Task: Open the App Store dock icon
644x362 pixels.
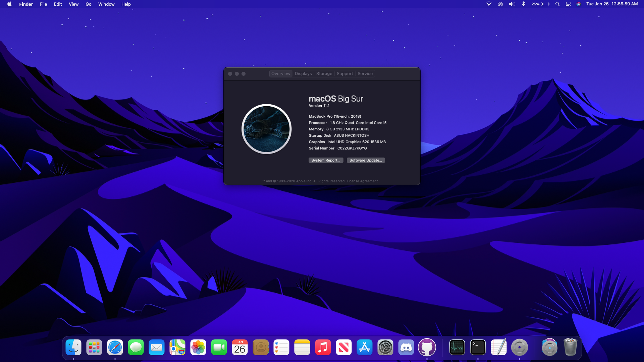Action: click(364, 348)
